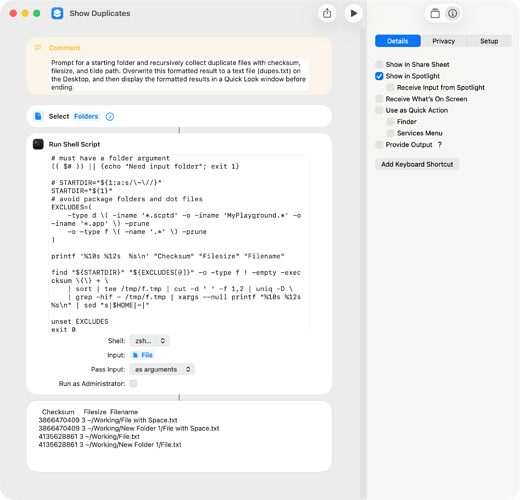Click the share icon in the toolbar

[x=327, y=13]
